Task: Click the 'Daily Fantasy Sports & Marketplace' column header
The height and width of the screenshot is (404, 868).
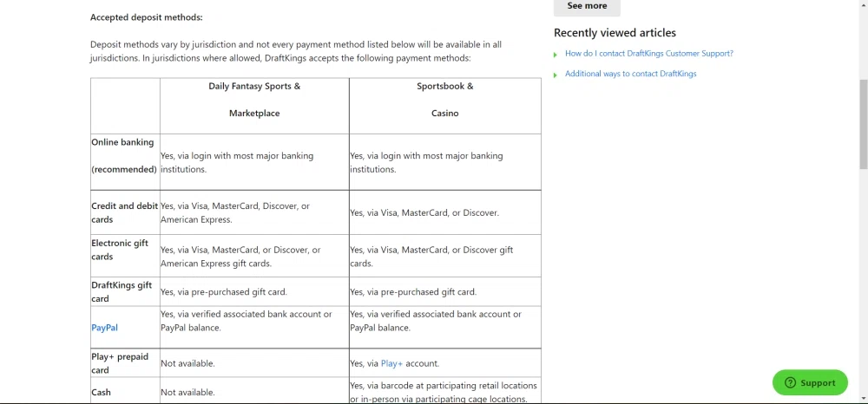Action: tap(254, 100)
